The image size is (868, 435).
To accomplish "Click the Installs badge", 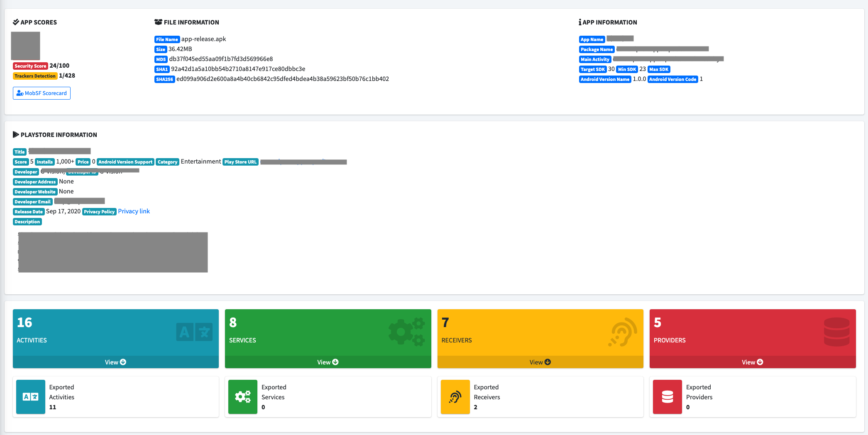I will coord(45,162).
